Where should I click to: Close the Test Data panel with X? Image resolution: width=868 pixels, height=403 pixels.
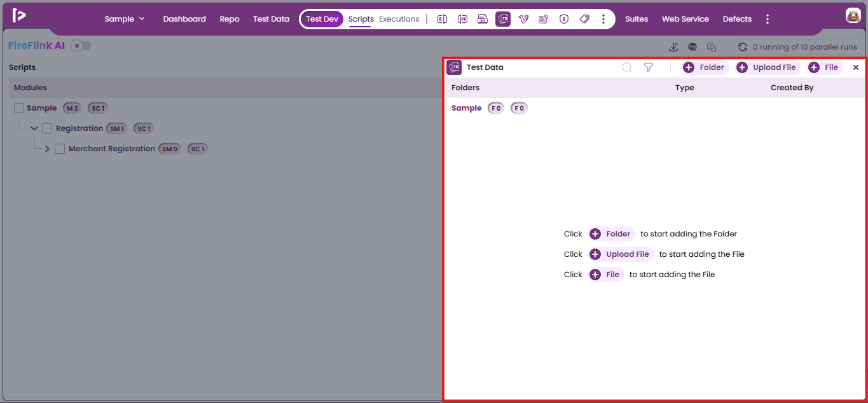tap(856, 67)
